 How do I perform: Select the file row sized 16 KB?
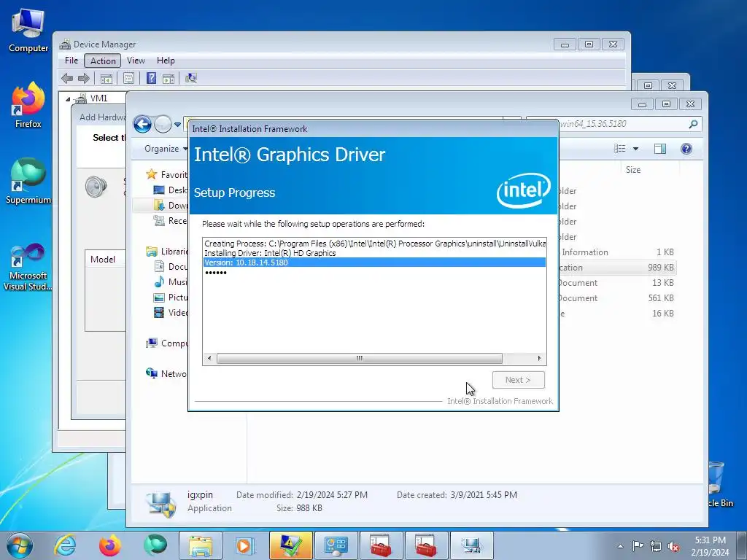coord(617,314)
